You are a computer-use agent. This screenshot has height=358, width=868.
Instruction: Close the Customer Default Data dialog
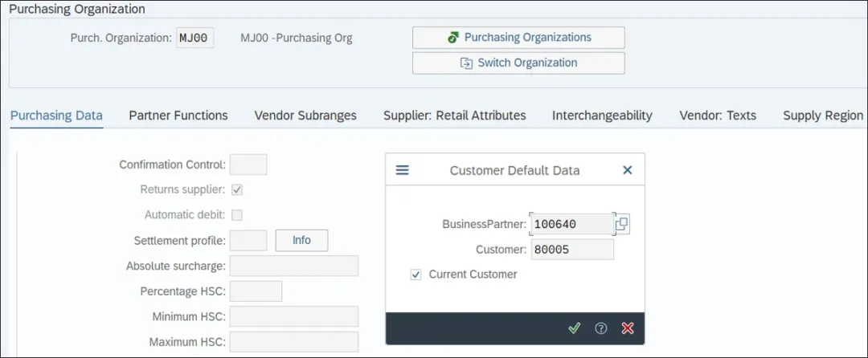point(628,170)
